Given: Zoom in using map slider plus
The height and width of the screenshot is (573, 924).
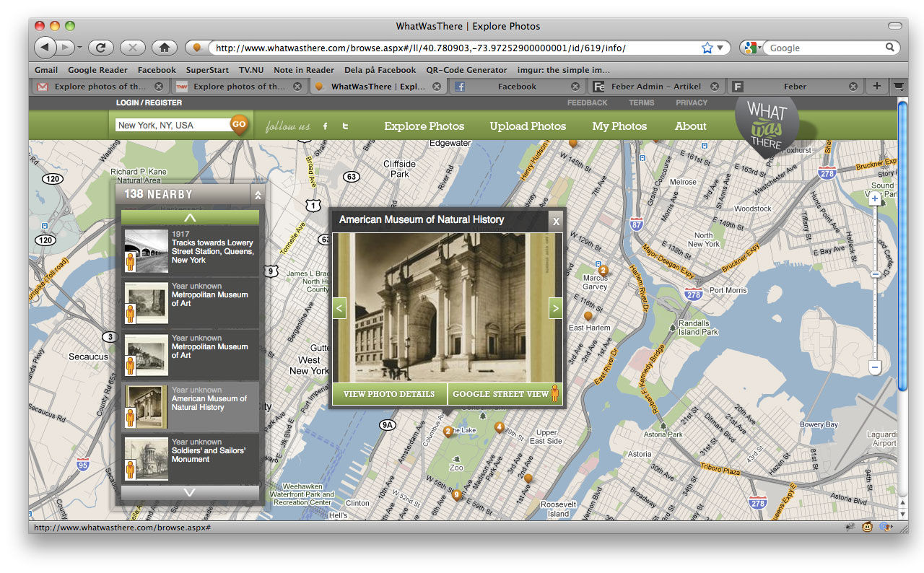Looking at the screenshot, I should [x=875, y=198].
